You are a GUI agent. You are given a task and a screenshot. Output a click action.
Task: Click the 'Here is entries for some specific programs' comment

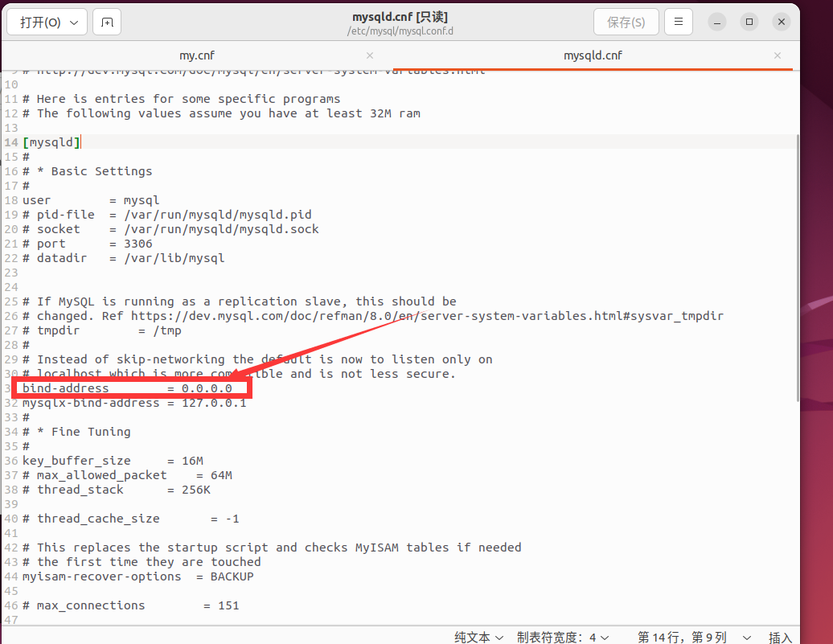[181, 100]
